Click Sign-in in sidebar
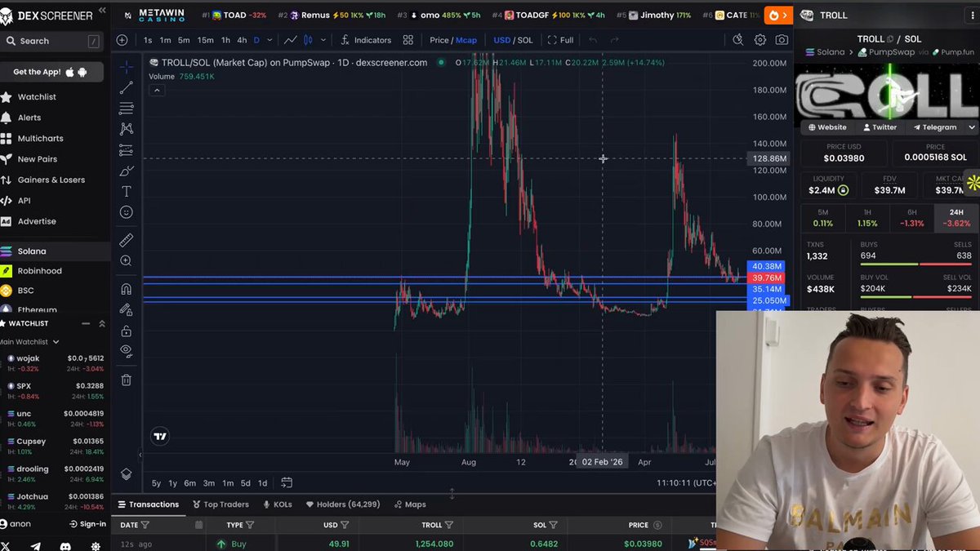Image resolution: width=980 pixels, height=551 pixels. coord(87,524)
